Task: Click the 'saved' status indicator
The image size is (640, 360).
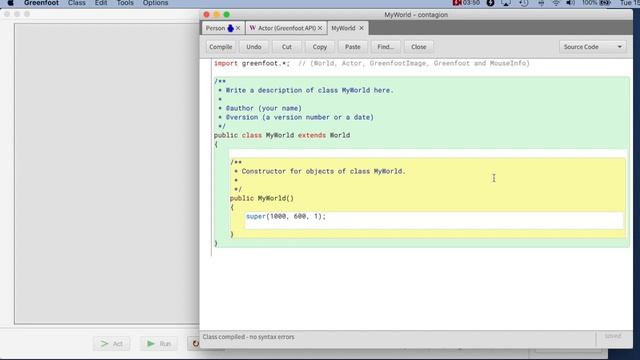Action: 613,336
